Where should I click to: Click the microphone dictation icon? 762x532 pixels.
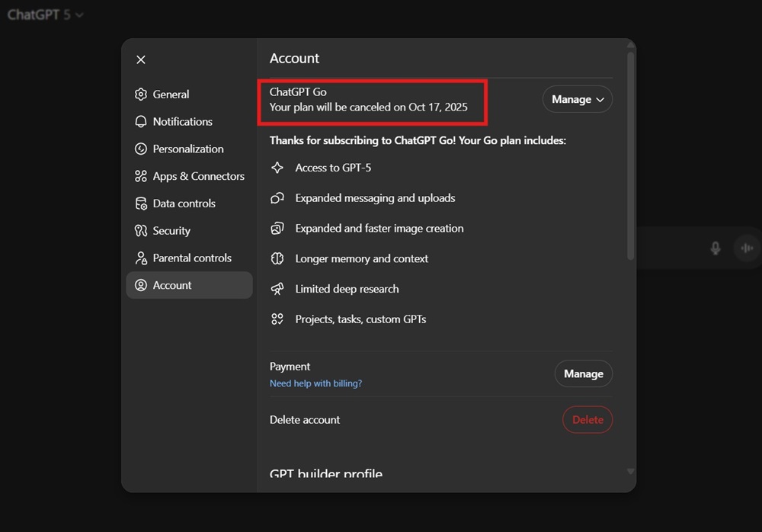(x=715, y=248)
